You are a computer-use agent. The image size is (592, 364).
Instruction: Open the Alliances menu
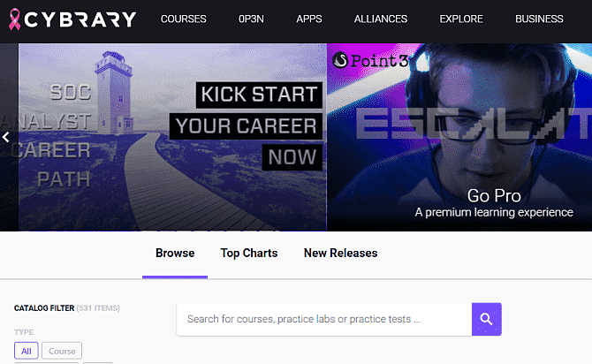point(381,19)
